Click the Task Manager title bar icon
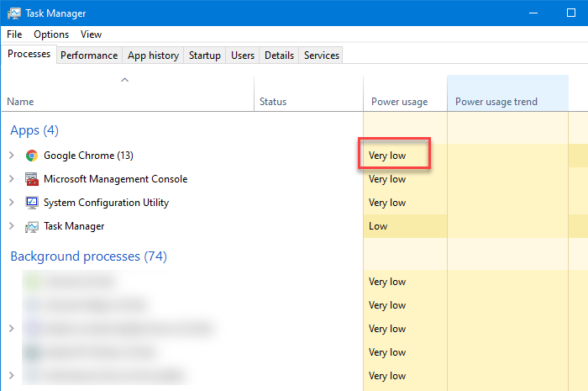This screenshot has height=391, width=588. click(x=13, y=13)
